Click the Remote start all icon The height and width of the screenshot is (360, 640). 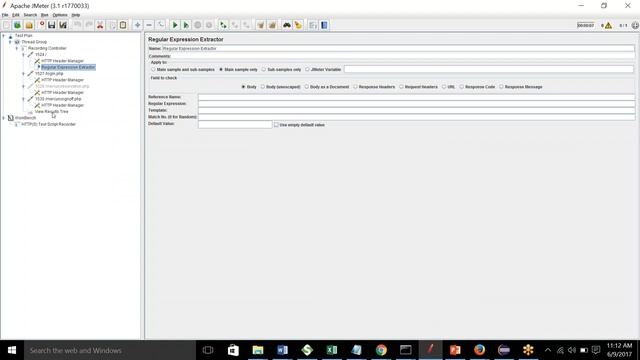[223, 25]
